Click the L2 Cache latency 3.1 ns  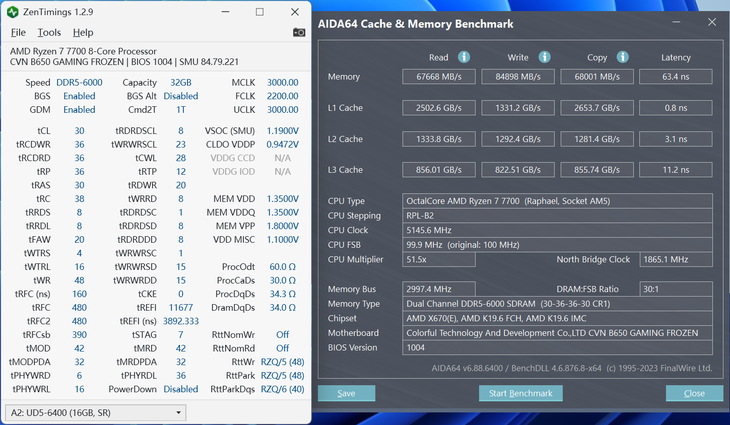click(x=676, y=139)
